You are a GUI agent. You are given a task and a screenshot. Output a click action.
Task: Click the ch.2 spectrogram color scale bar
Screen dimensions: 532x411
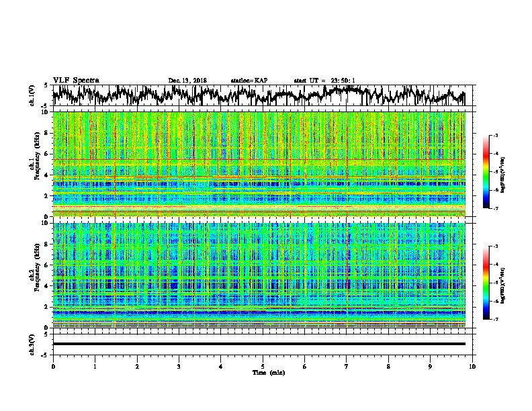coord(486,283)
